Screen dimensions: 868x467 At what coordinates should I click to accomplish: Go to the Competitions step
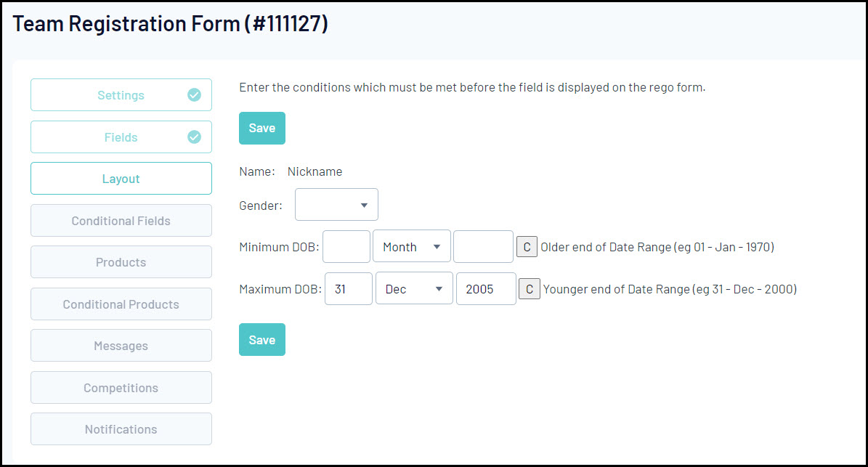121,388
